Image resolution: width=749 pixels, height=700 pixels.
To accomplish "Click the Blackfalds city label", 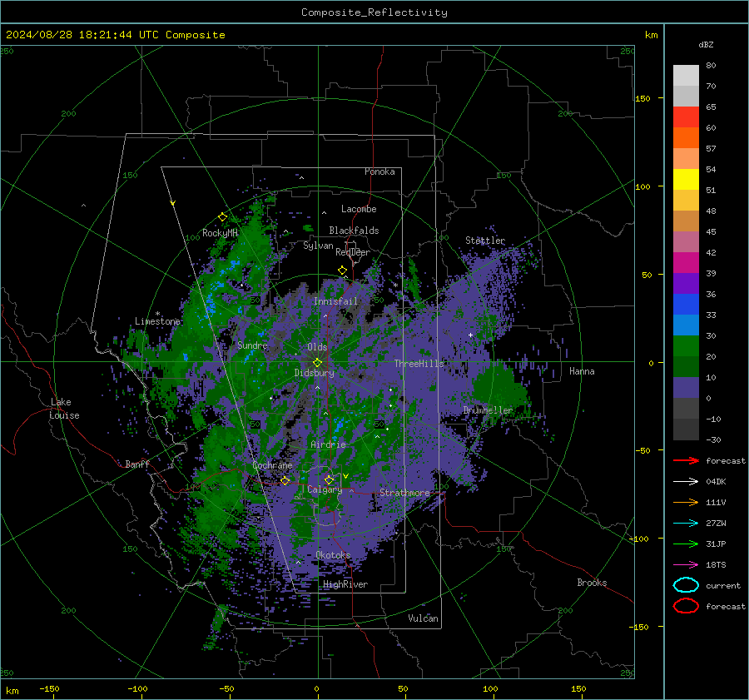I will pos(354,231).
